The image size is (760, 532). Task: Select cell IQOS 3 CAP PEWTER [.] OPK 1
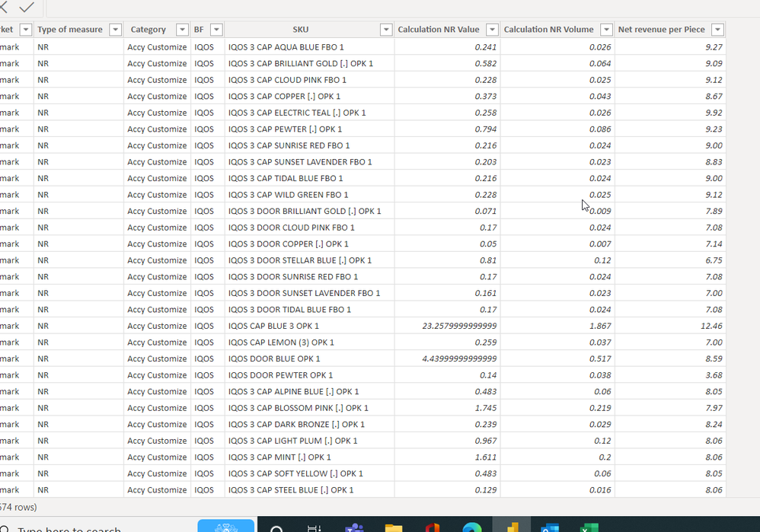pyautogui.click(x=310, y=129)
